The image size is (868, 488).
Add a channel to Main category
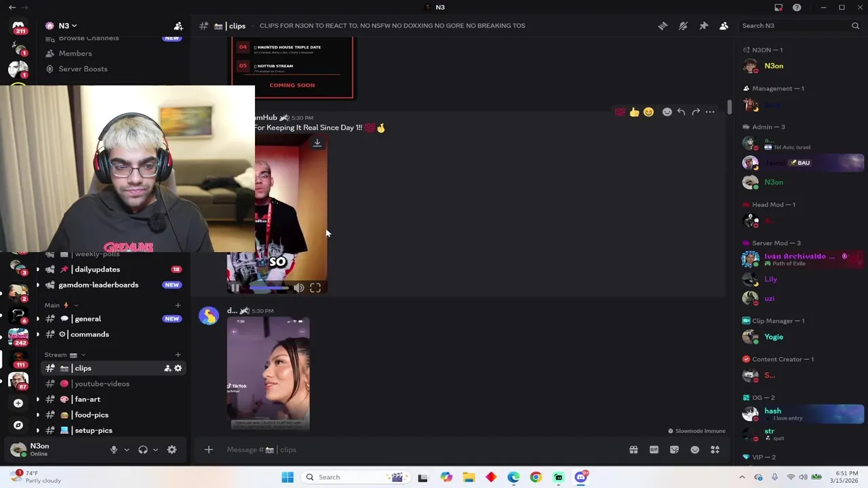point(178,305)
